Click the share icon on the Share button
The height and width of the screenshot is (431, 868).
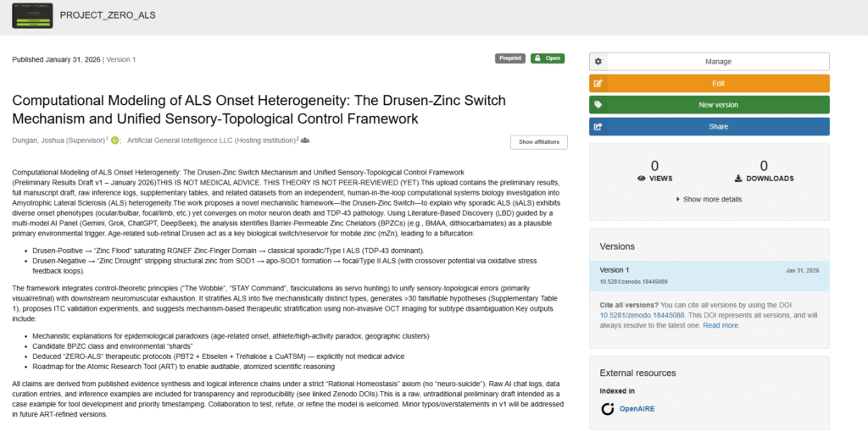(x=598, y=127)
